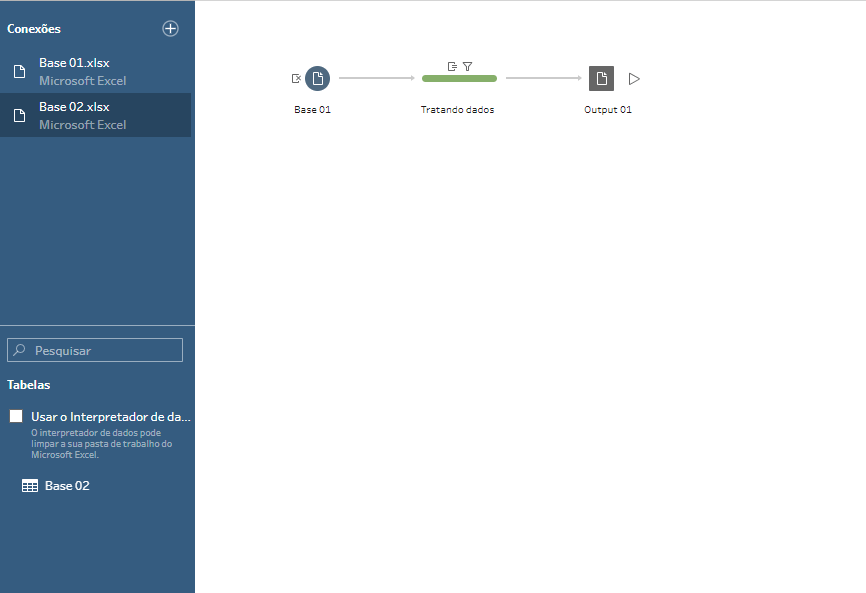Select the green Tratando dados clean step
Screen dimensions: 866x593
pyautogui.click(x=459, y=78)
